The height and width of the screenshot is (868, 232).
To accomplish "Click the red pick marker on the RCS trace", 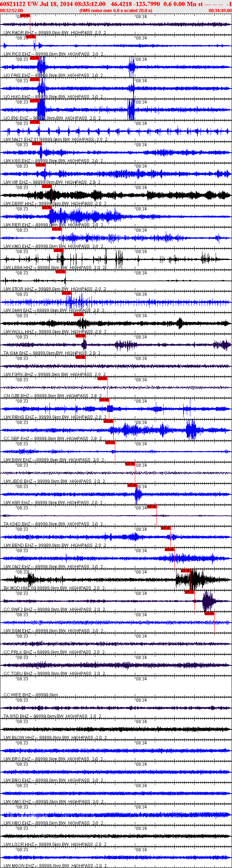I will (x=31, y=37).
